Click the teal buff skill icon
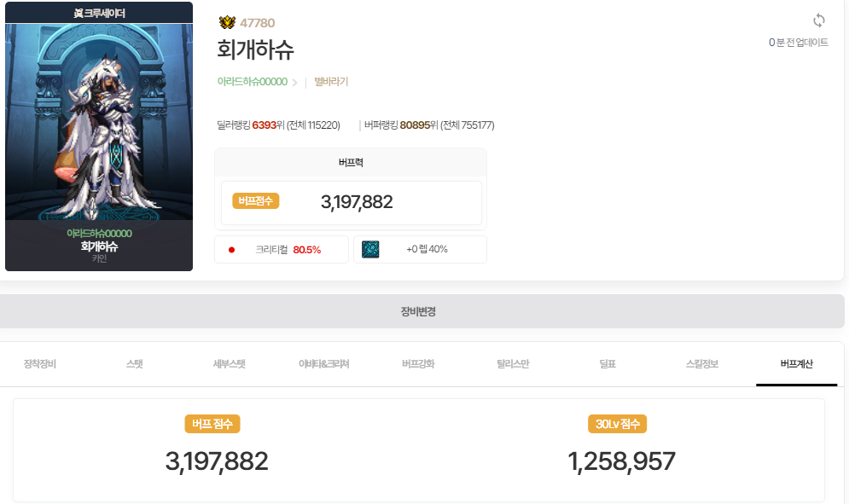This screenshot has height=504, width=849. (x=370, y=249)
